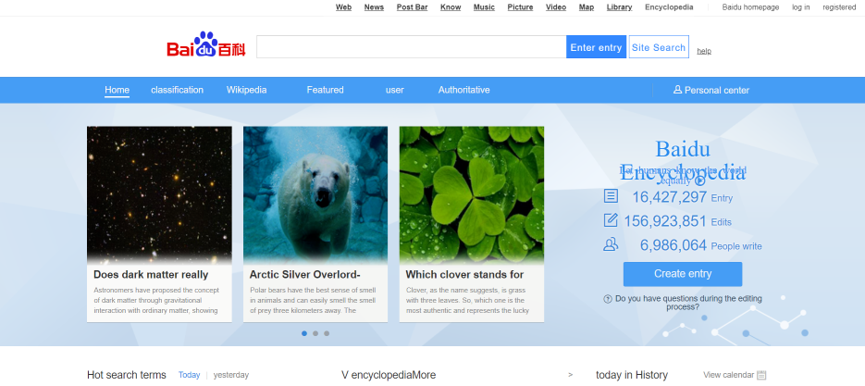Open the Authoritative navigation tab
865x386 pixels.
[464, 90]
